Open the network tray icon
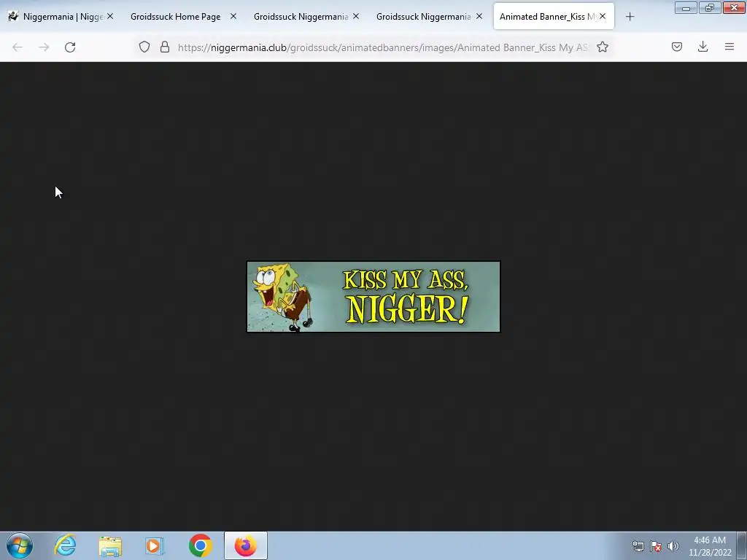This screenshot has width=747, height=560. 638,546
